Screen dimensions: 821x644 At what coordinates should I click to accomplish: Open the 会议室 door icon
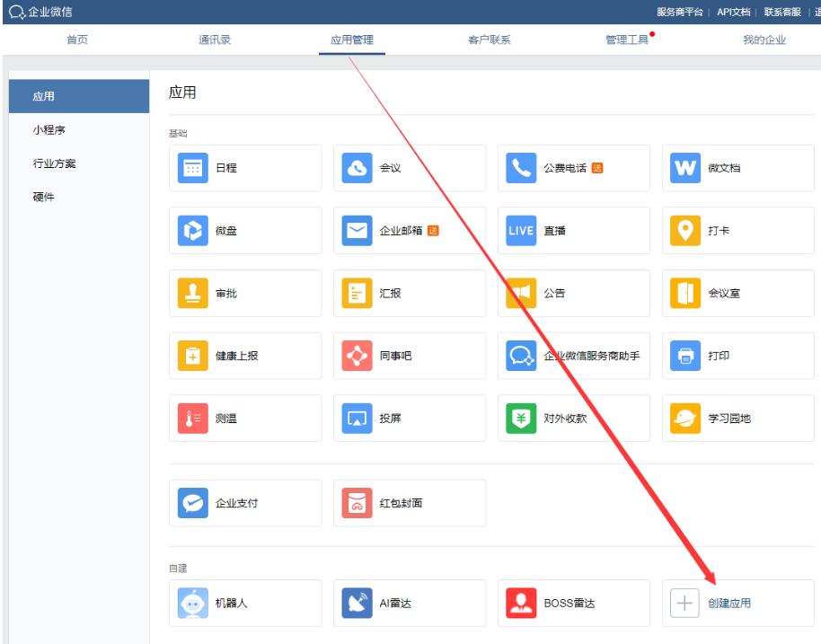pos(685,293)
